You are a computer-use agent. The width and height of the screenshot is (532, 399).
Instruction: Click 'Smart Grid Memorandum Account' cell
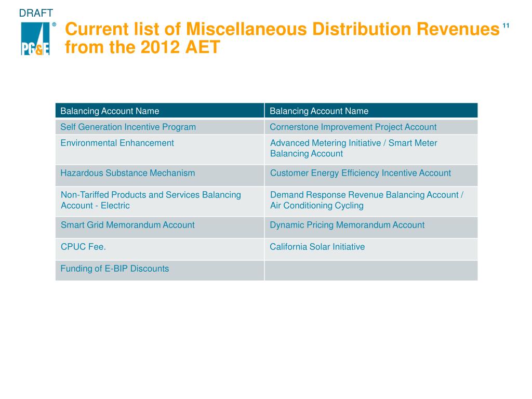(x=160, y=228)
